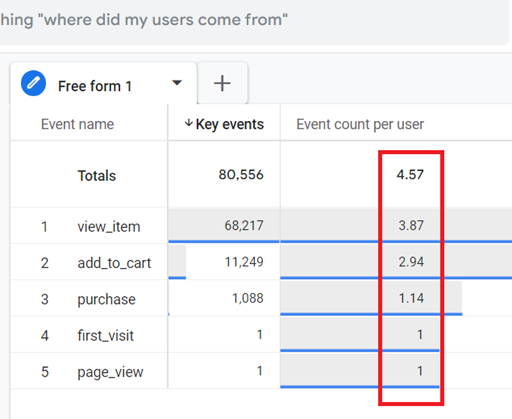The height and width of the screenshot is (419, 512).
Task: Click the Event name column header
Action: (77, 124)
